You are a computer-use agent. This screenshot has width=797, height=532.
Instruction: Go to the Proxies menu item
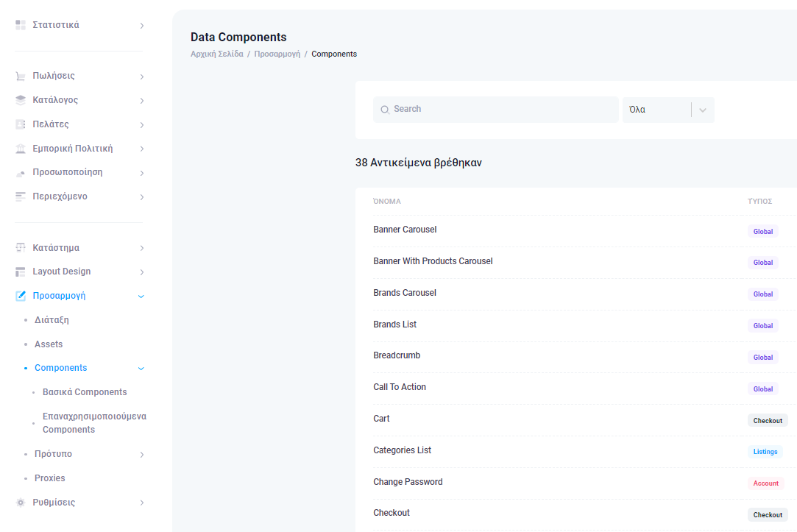(50, 478)
